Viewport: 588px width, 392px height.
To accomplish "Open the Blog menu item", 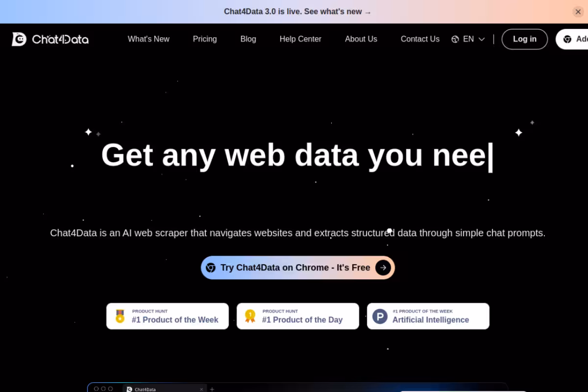I will click(248, 39).
